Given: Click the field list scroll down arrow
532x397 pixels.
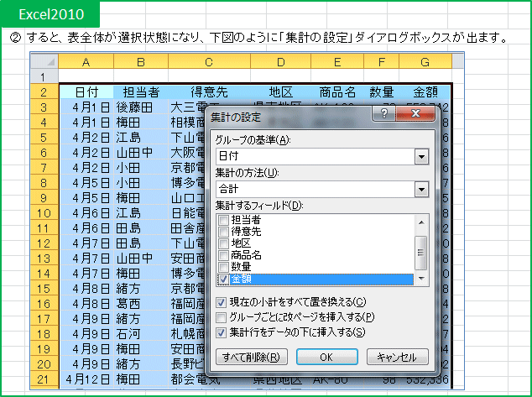Looking at the screenshot, I should [x=421, y=279].
